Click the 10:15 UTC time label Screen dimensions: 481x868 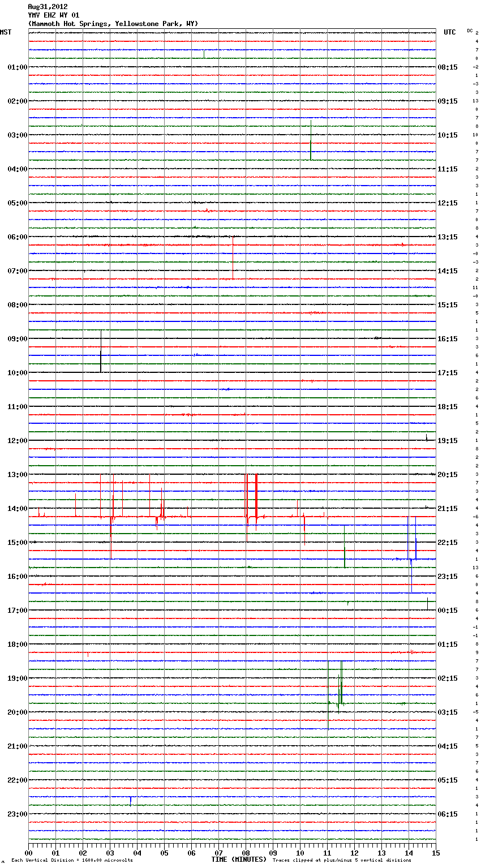tap(448, 135)
